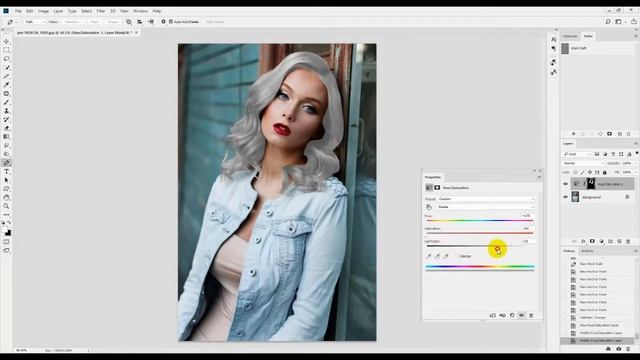The width and height of the screenshot is (640, 360).
Task: Click the Path operations icon in options bar
Action: point(129,22)
